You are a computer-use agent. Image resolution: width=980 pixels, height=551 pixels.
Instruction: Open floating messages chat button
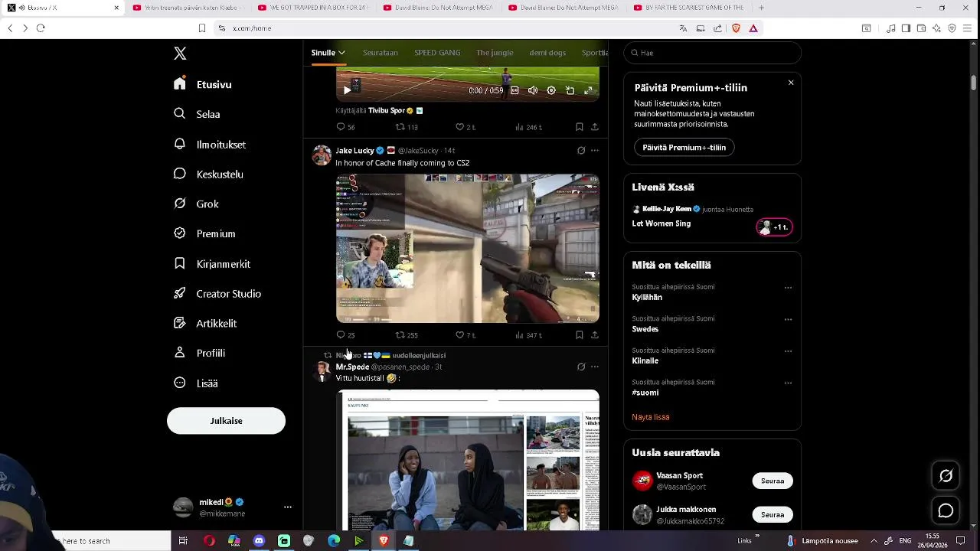946,510
